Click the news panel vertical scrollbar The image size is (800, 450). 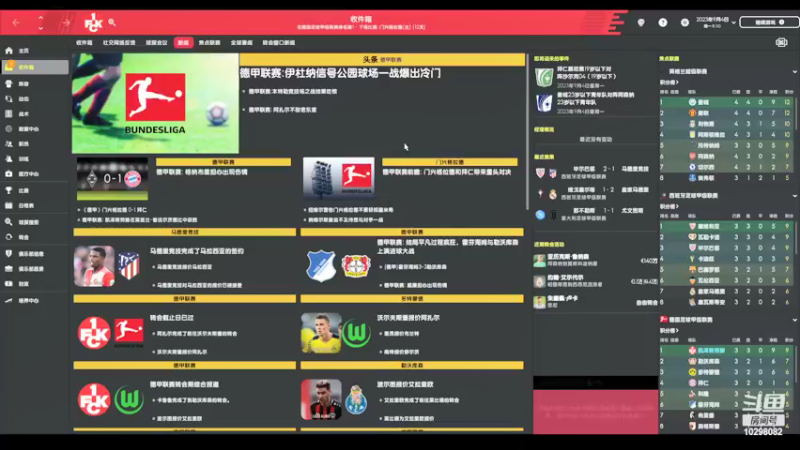527,132
